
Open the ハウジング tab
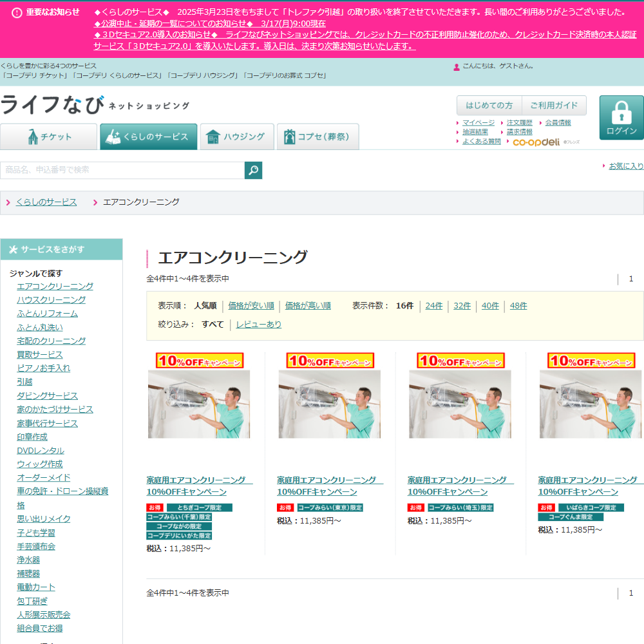coord(236,137)
